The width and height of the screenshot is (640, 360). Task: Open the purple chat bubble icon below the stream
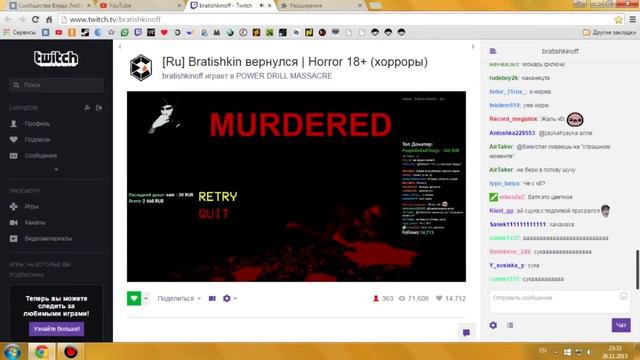point(466,333)
